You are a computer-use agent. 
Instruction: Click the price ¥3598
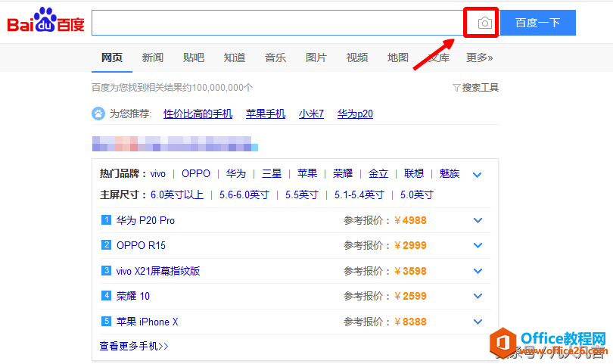coord(410,272)
